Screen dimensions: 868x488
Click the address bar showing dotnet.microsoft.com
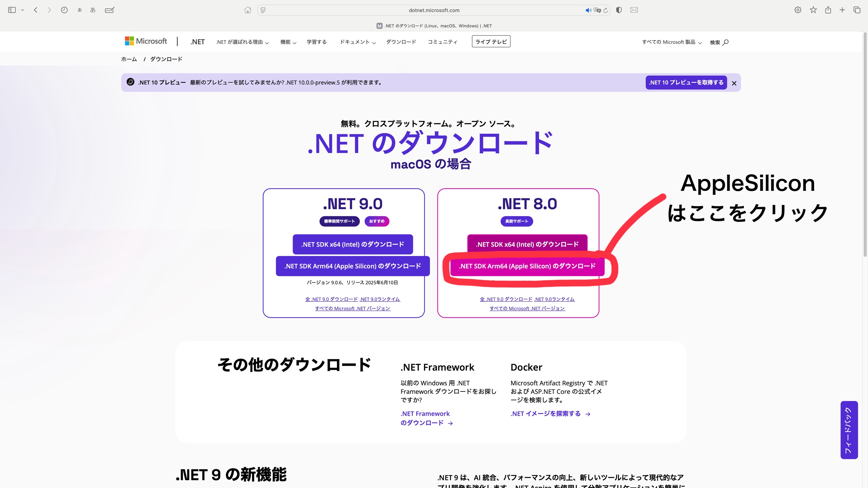[x=434, y=10]
